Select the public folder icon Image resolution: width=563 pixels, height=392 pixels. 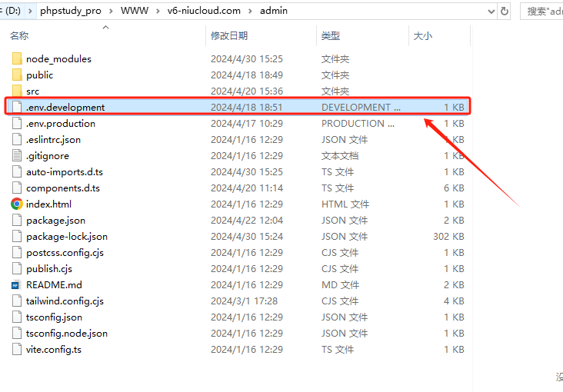17,75
